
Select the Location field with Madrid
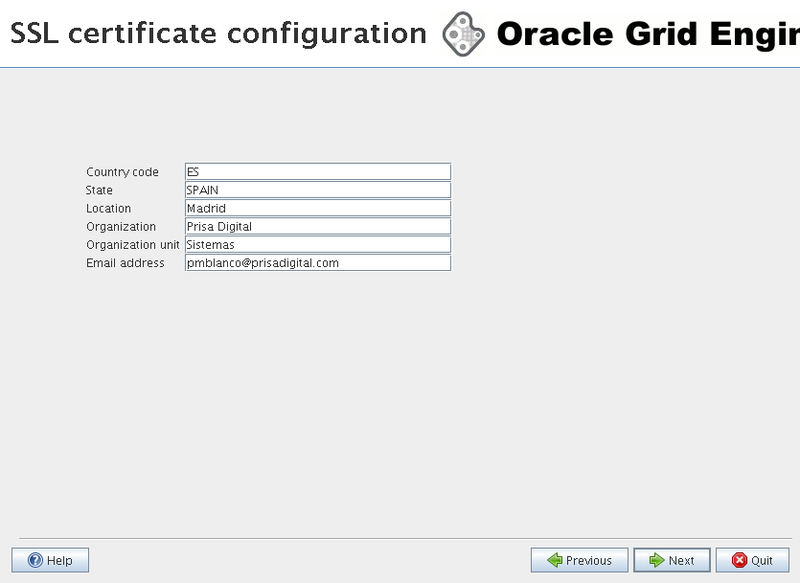318,208
